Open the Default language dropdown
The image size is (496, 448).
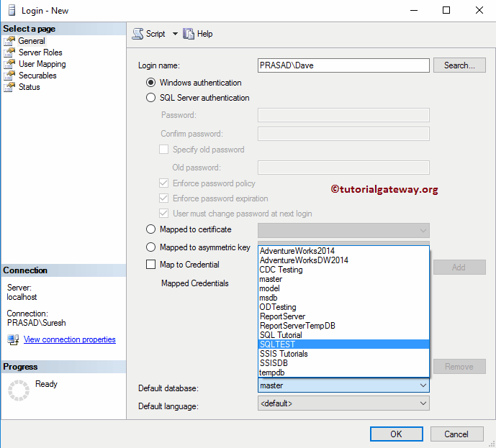(x=423, y=403)
